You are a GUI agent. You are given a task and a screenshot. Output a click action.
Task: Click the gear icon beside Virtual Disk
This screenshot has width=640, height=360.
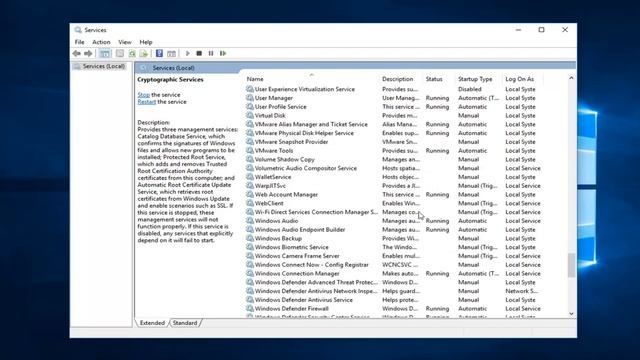click(x=250, y=116)
